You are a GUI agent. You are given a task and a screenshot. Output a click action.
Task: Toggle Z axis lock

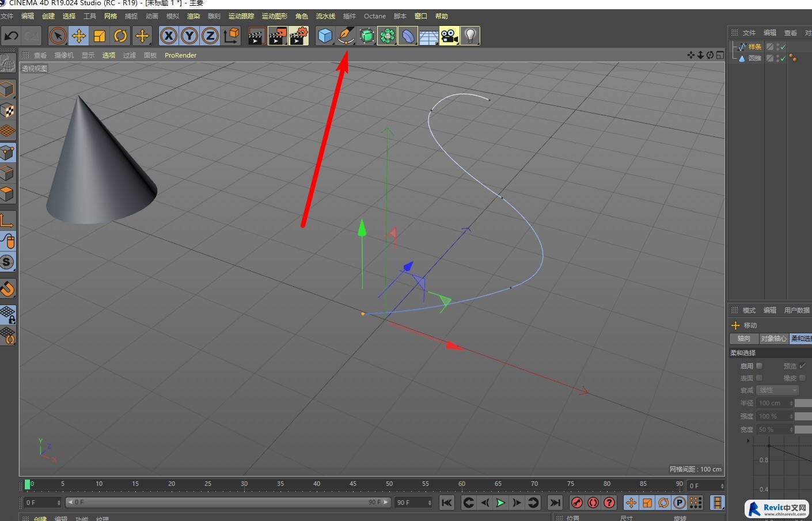210,36
